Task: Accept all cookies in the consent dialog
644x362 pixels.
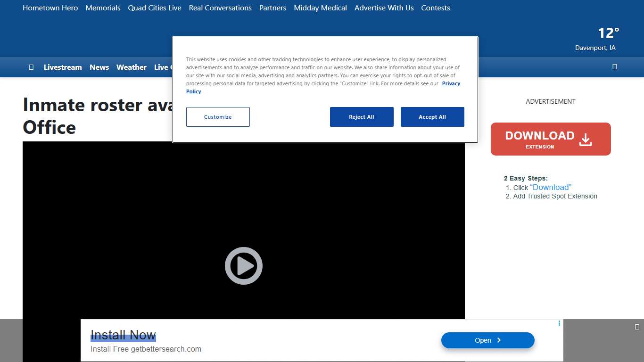Action: 432,117
